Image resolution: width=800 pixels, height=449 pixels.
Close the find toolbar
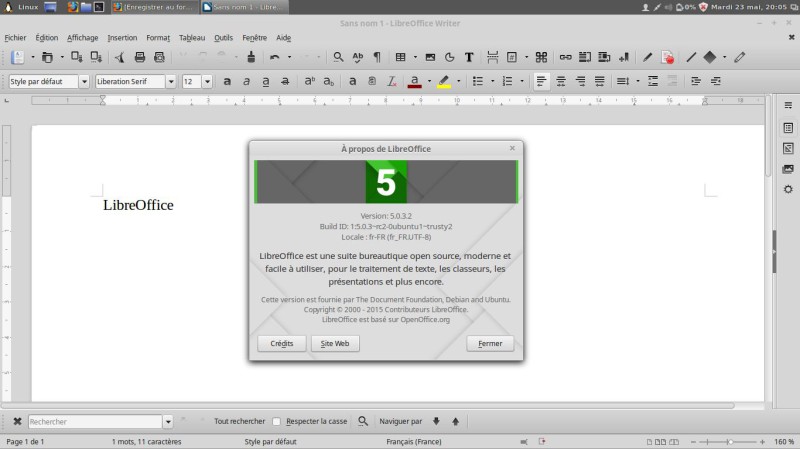17,421
